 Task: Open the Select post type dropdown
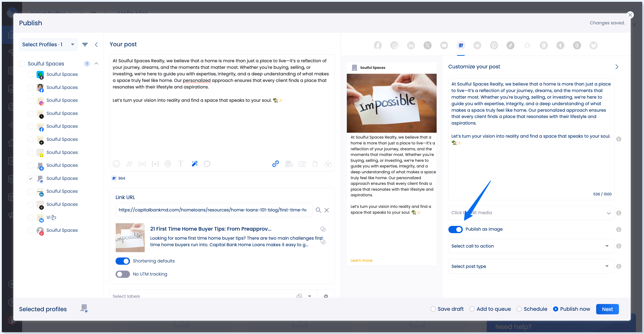[x=531, y=266]
